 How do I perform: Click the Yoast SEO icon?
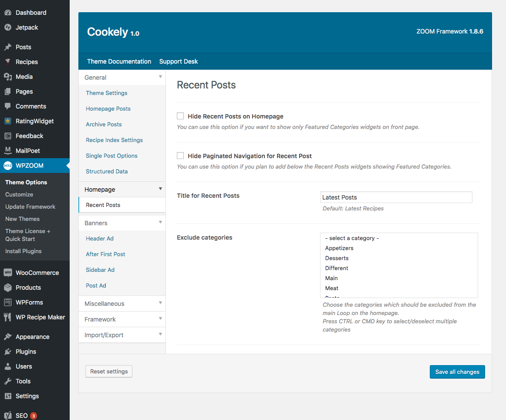coord(8,416)
